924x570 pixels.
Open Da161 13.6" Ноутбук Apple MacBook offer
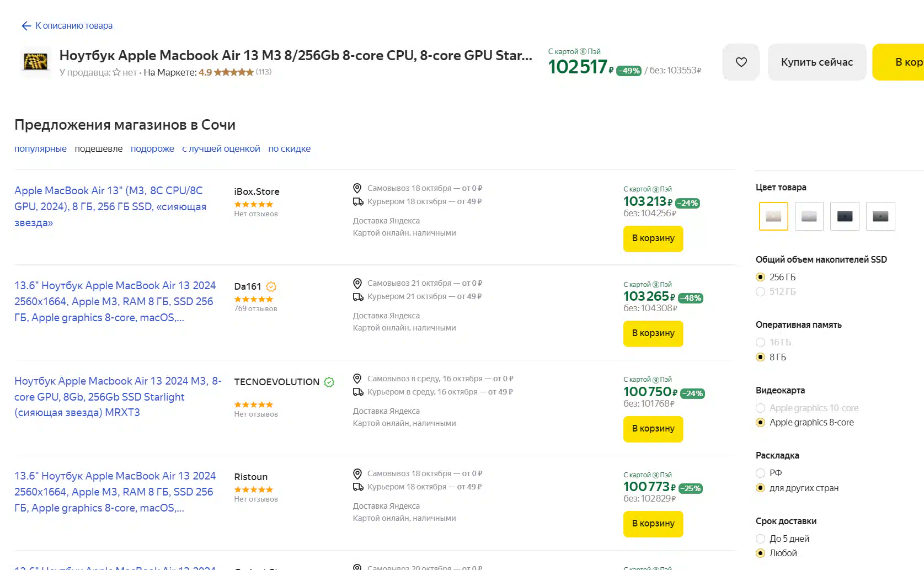tap(115, 301)
